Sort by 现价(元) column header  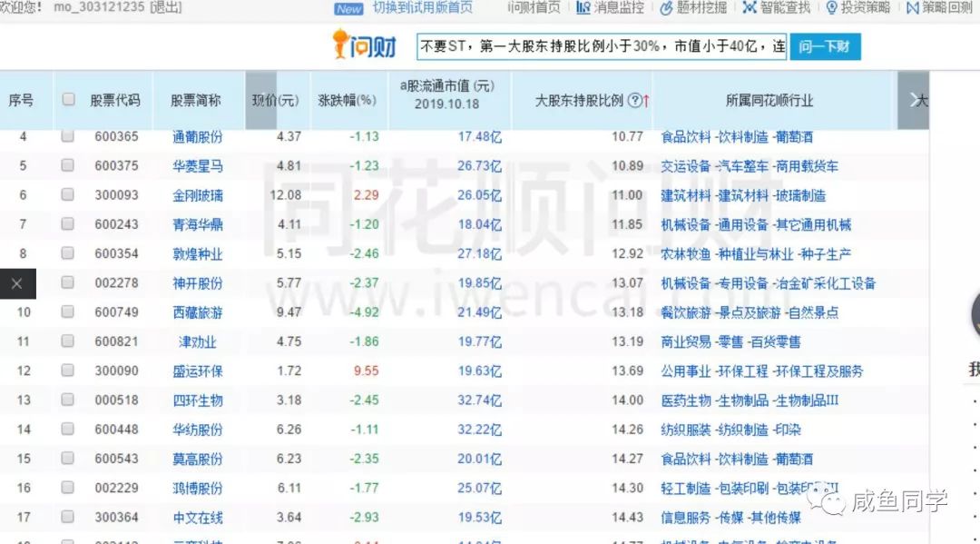click(276, 100)
